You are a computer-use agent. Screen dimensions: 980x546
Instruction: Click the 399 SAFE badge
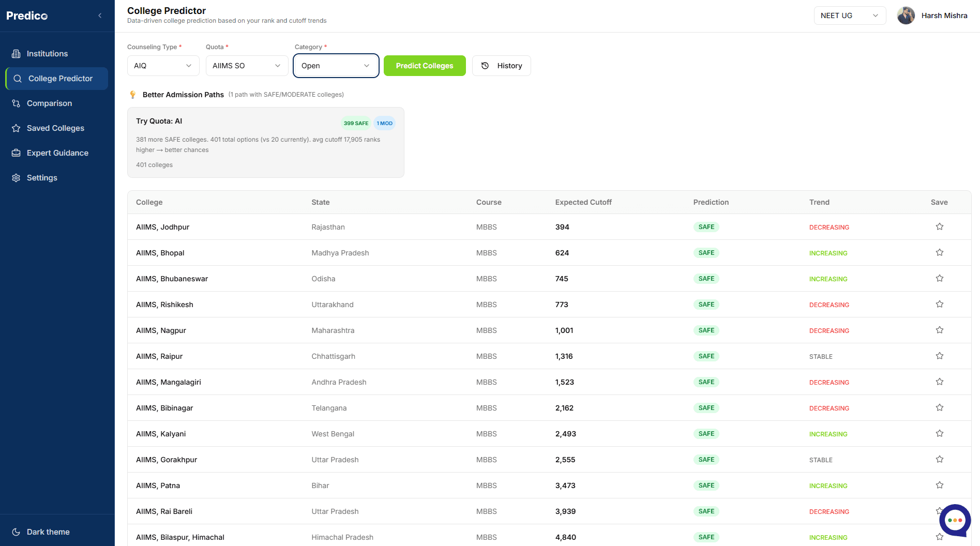tap(356, 123)
